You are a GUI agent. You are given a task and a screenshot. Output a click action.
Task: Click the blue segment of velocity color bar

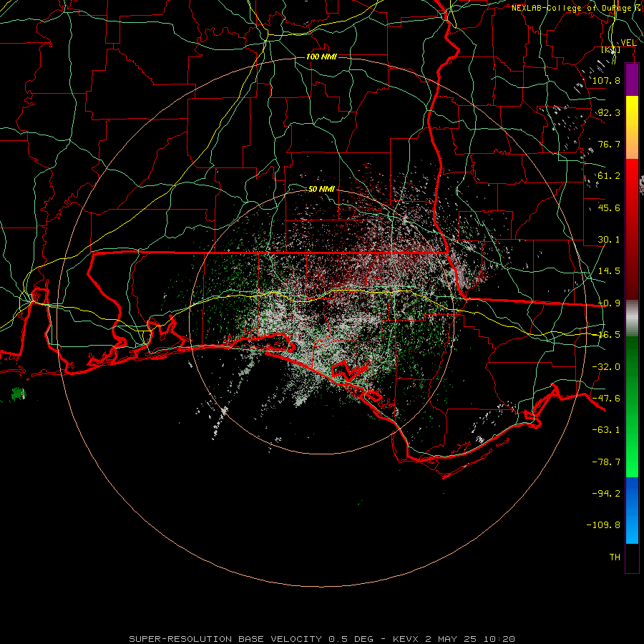[632, 510]
